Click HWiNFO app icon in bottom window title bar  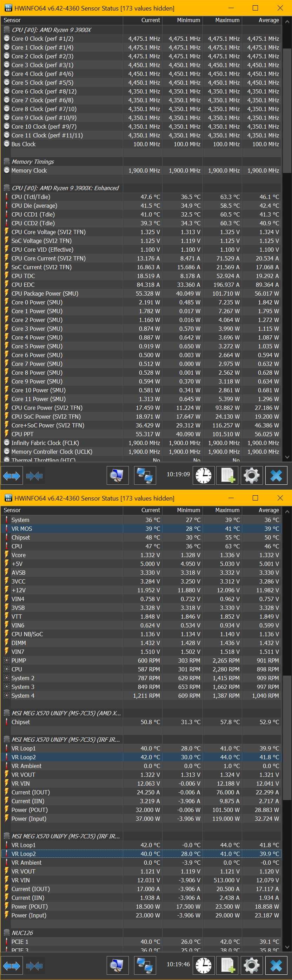[8, 498]
